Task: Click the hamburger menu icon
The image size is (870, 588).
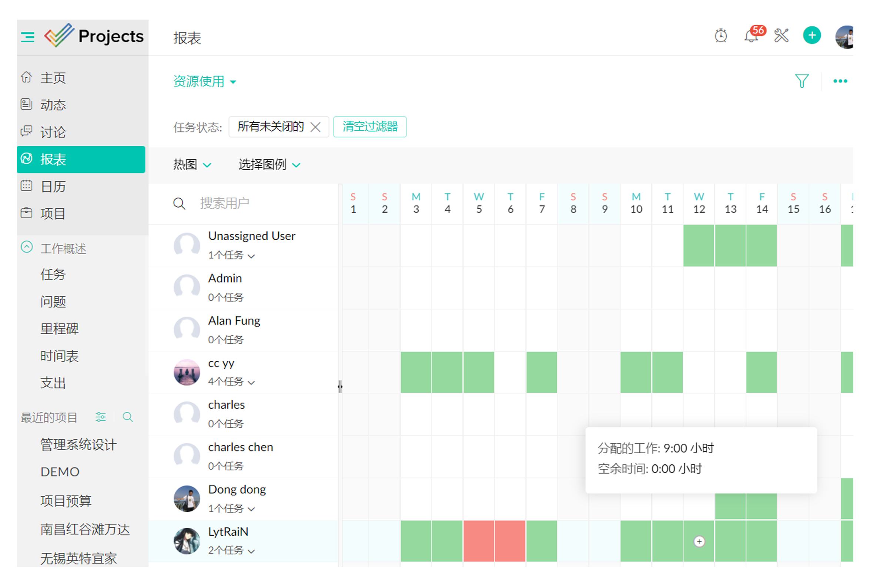Action: (x=28, y=37)
